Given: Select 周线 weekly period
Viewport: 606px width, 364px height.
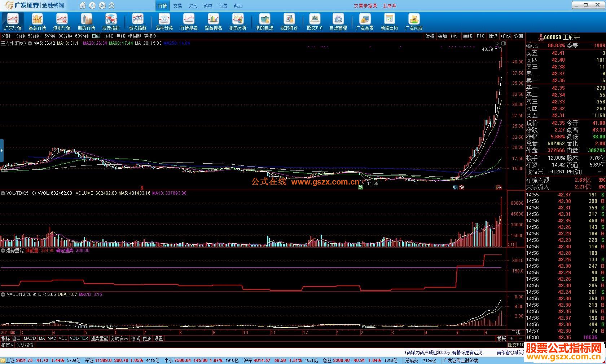Looking at the screenshot, I should point(109,36).
